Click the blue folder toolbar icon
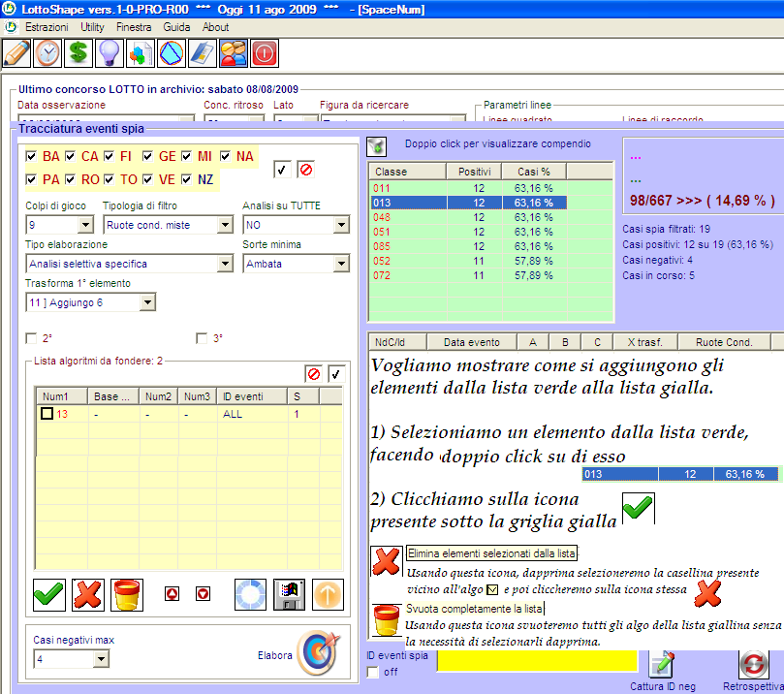Viewport: 784px width, 694px height. (203, 53)
